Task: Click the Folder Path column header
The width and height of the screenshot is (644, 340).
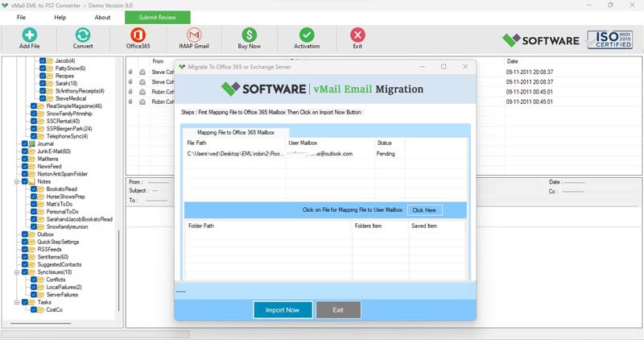Action: 200,226
